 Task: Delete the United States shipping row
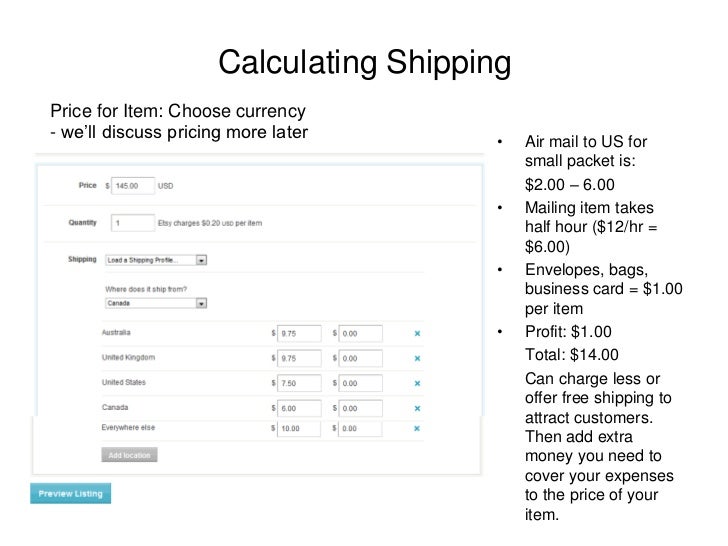click(417, 383)
